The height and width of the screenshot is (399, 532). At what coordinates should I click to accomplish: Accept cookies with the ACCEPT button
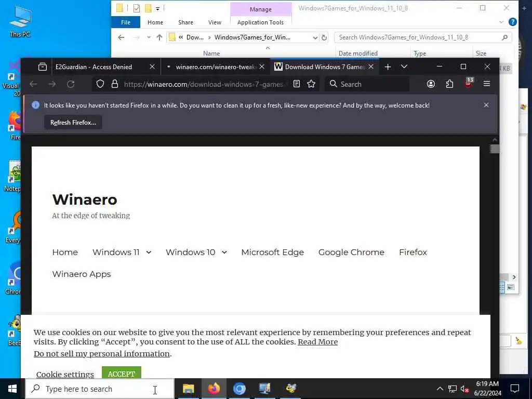click(122, 373)
